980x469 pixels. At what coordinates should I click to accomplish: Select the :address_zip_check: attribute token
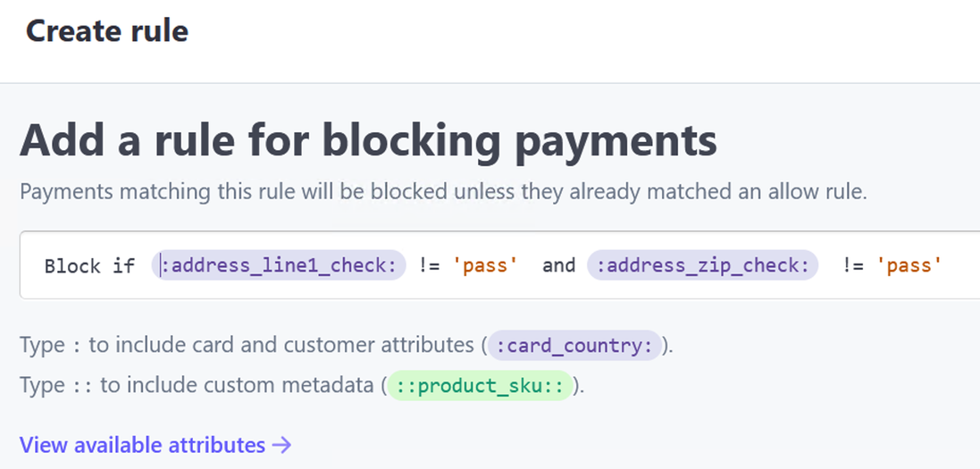click(x=702, y=265)
